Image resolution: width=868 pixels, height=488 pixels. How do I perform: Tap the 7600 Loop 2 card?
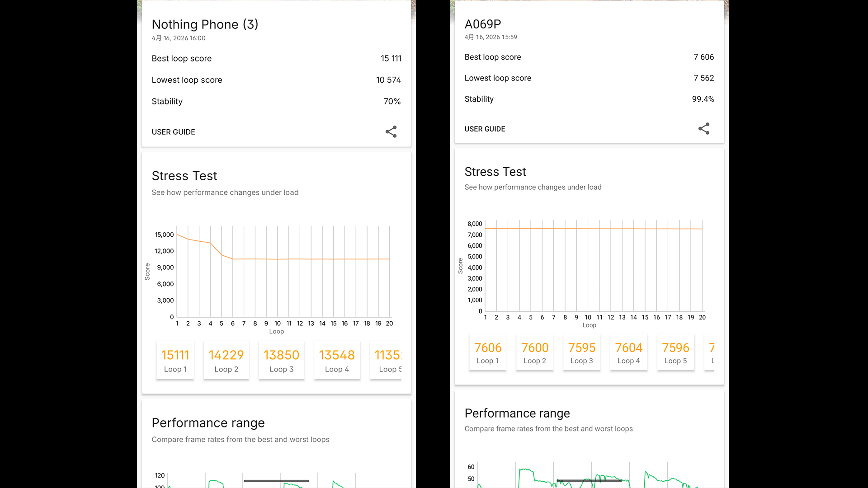535,353
